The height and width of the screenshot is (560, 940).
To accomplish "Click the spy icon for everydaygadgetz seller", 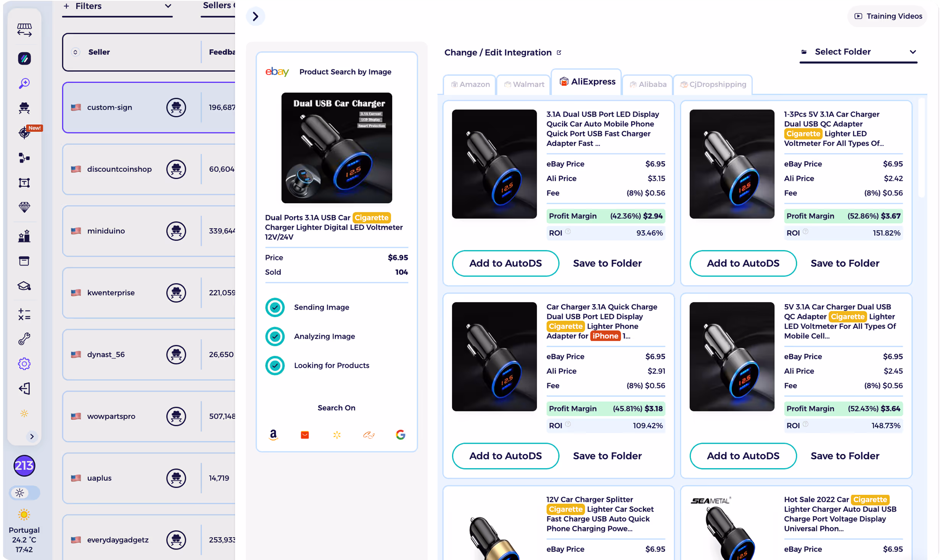I will coord(176,539).
